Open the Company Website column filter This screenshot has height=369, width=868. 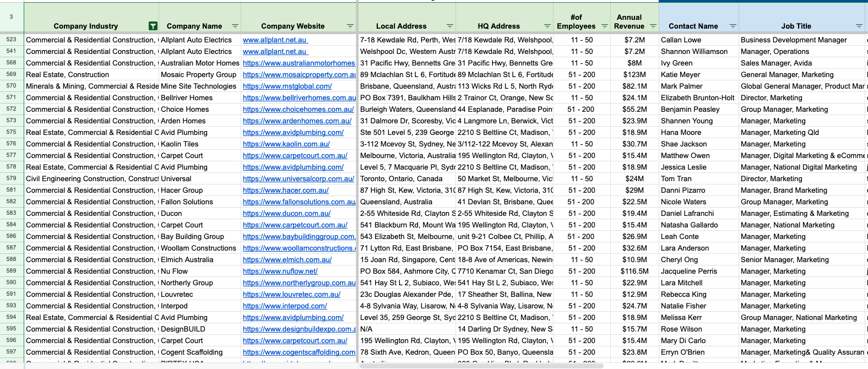point(350,26)
